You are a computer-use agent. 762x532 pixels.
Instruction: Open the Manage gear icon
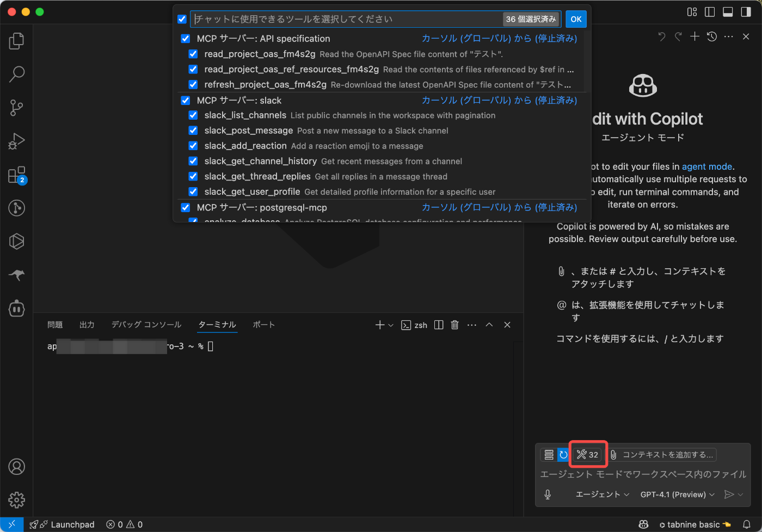tap(17, 500)
